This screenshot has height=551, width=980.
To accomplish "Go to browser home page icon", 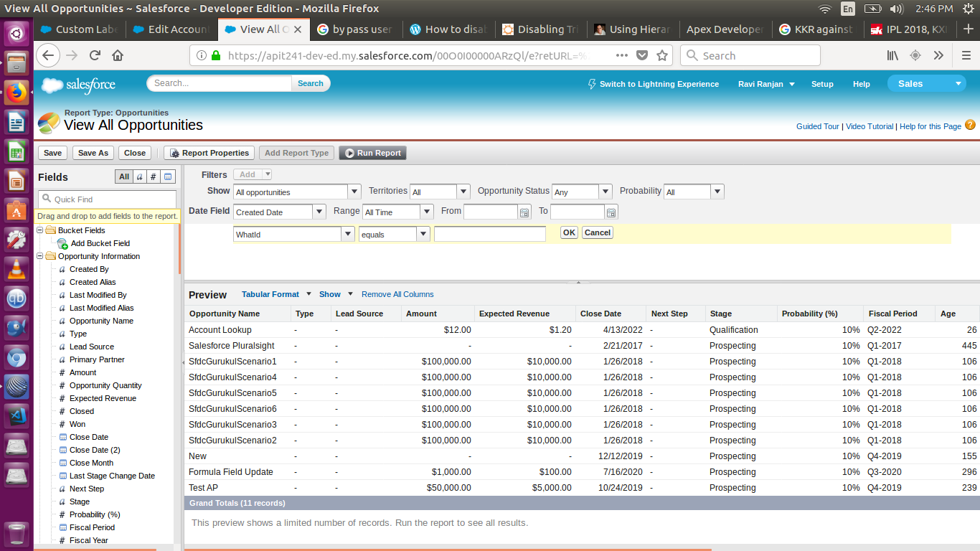I will pos(118,55).
